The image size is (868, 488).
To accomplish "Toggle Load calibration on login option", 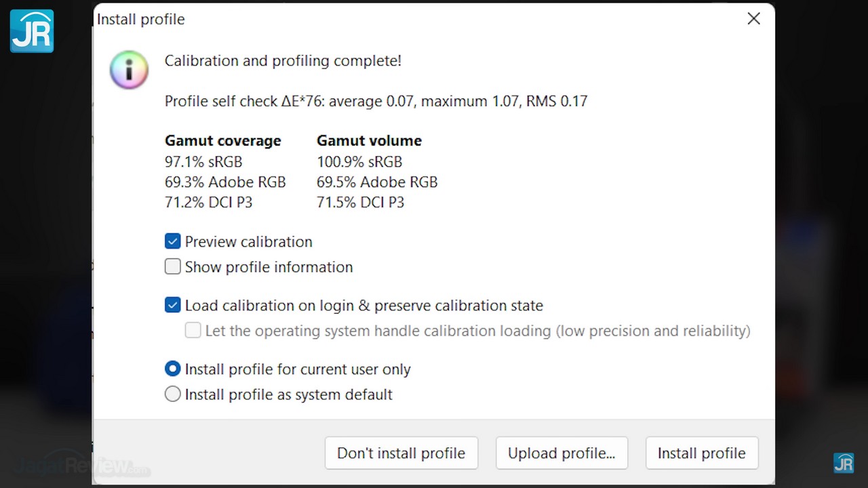I will (173, 305).
